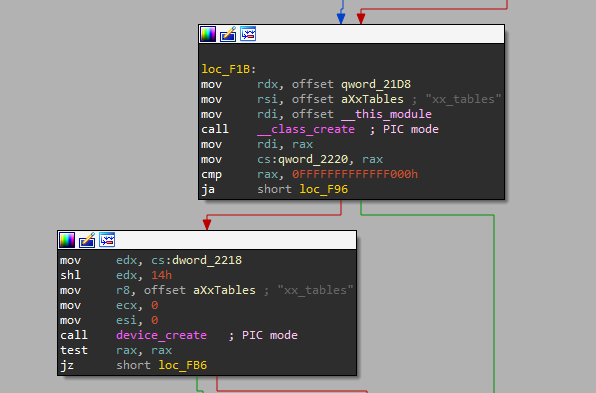596x393 pixels.
Task: Click node color icon on device_create block
Action: click(x=67, y=240)
